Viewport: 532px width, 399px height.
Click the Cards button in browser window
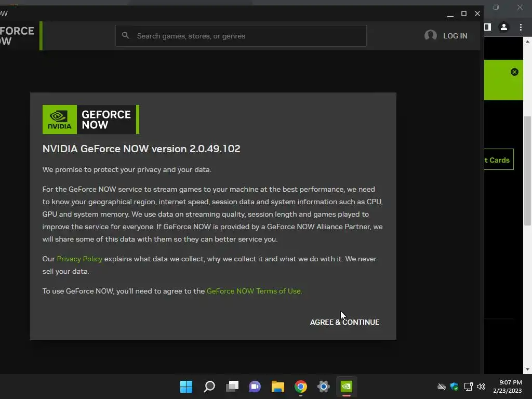tap(499, 159)
